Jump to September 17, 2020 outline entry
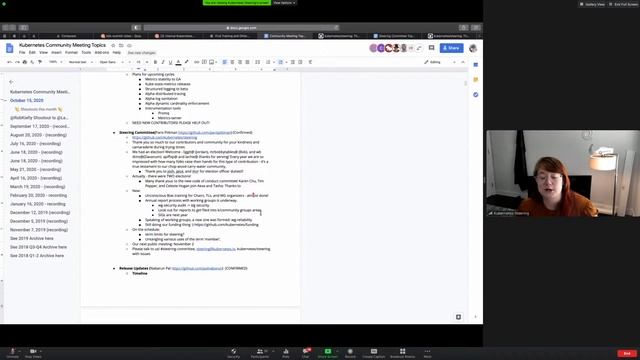640x360 pixels. [x=40, y=126]
